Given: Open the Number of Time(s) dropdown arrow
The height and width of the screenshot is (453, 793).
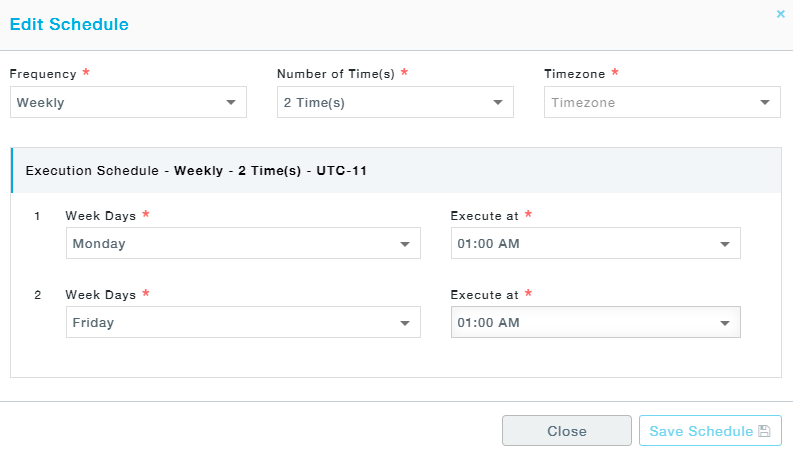Looking at the screenshot, I should point(498,103).
